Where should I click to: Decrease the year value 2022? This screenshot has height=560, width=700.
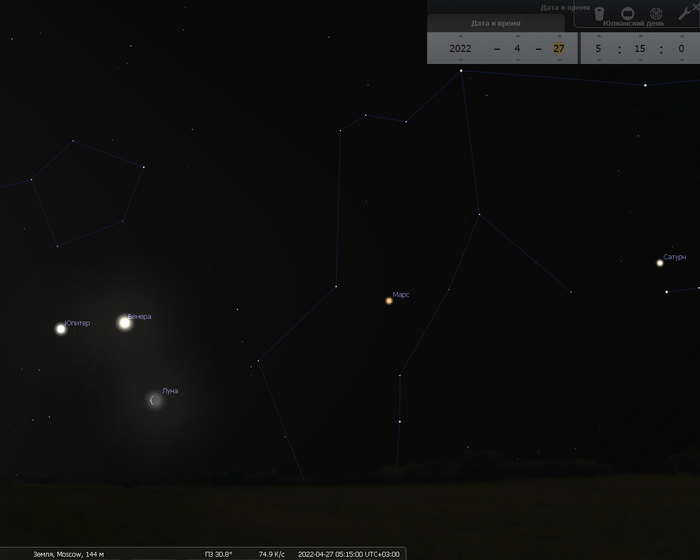coord(460,60)
